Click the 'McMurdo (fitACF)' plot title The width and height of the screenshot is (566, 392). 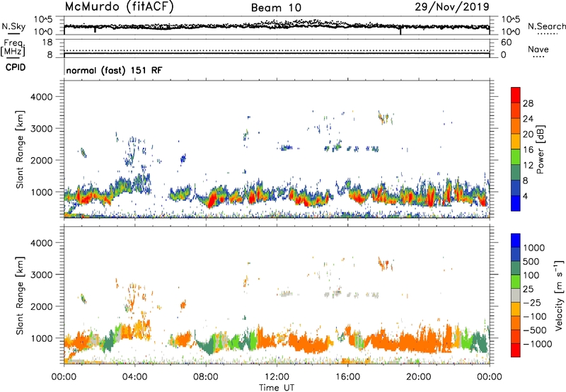(119, 7)
